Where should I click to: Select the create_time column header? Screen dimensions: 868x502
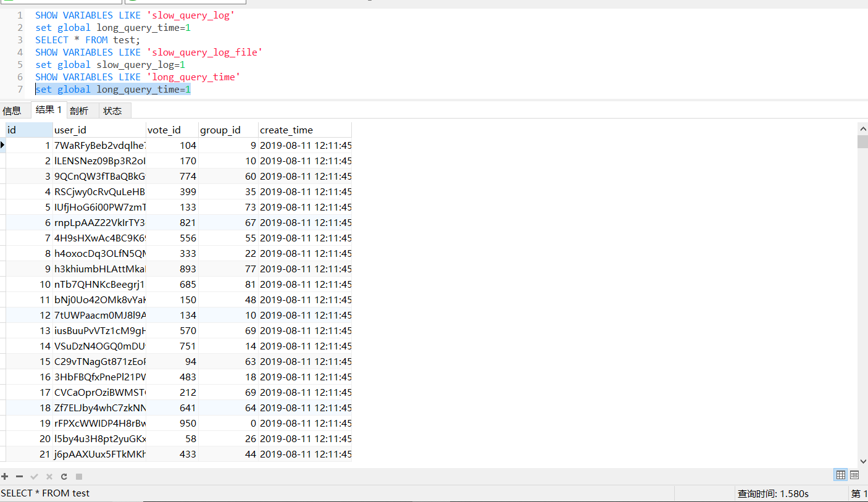click(x=305, y=130)
